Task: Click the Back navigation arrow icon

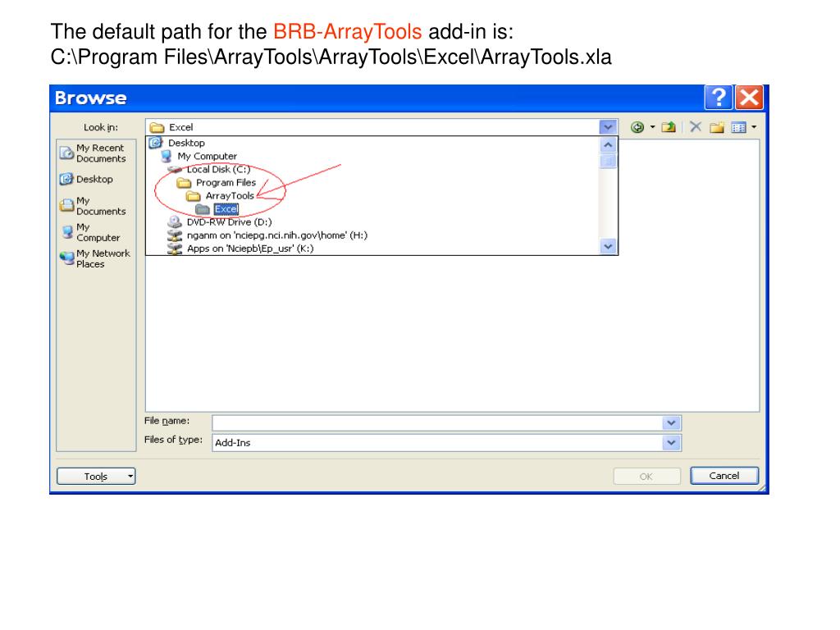Action: click(x=637, y=127)
